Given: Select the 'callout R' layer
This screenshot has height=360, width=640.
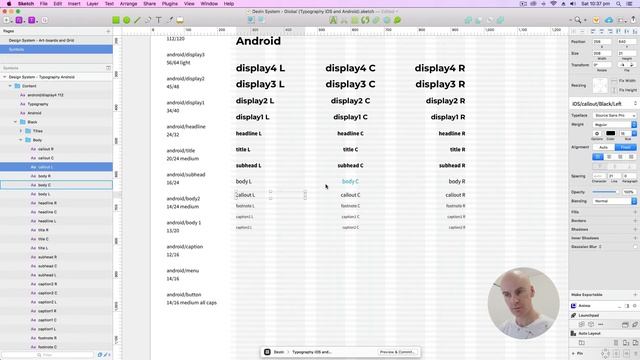Looking at the screenshot, I should [56, 149].
